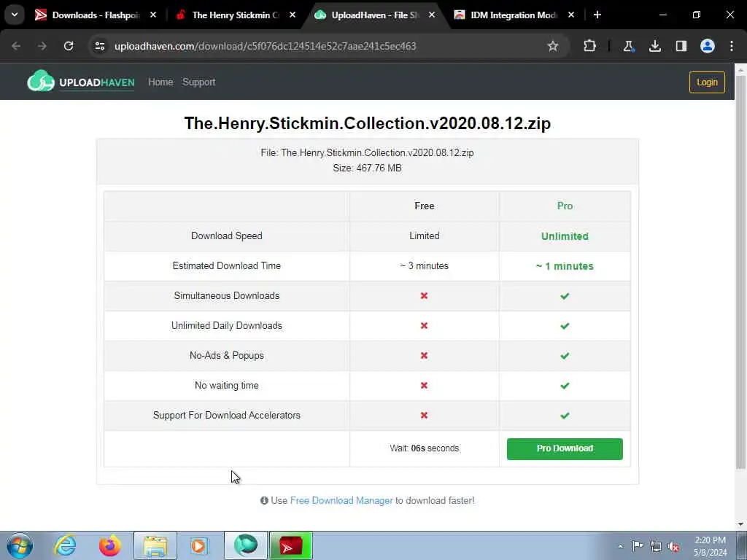Image resolution: width=747 pixels, height=560 pixels.
Task: Close the IDM Integration Module tab
Action: [571, 15]
